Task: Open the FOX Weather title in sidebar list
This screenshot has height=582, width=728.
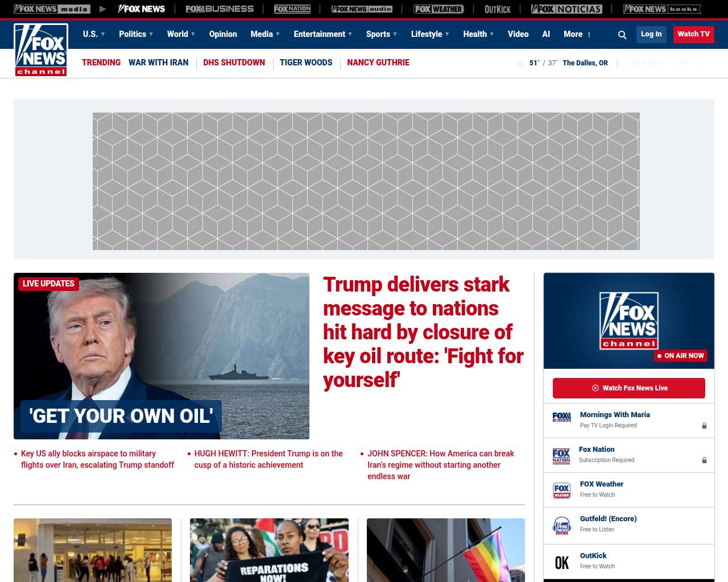Action: point(602,484)
